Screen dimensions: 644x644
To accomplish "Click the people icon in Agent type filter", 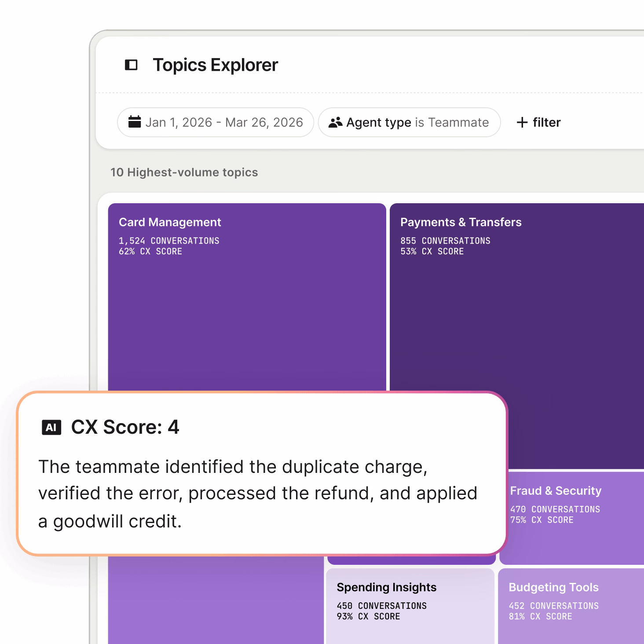I will coord(335,122).
